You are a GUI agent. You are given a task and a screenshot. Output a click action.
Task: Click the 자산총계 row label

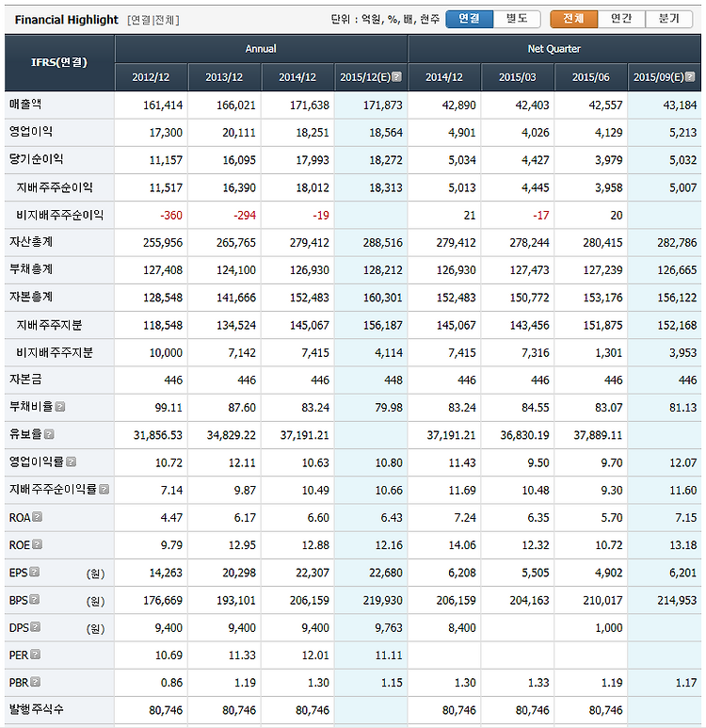[31, 241]
